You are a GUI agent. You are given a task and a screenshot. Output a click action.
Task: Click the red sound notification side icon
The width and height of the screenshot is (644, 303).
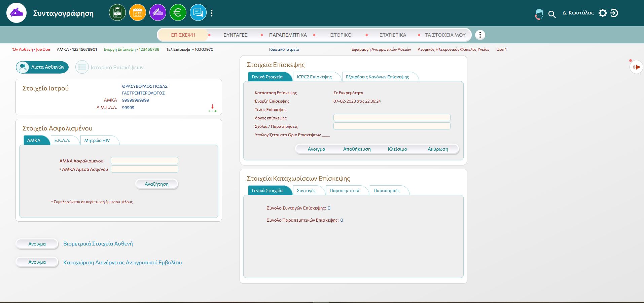(x=636, y=67)
